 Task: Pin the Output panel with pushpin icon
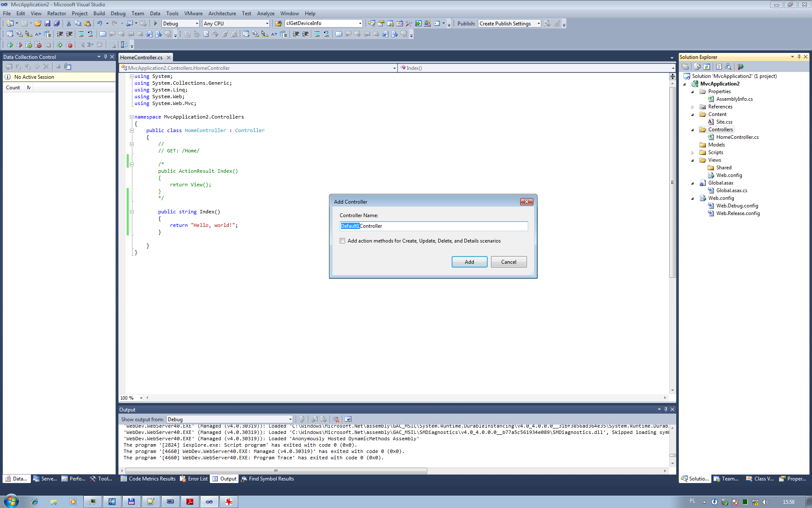coord(666,409)
